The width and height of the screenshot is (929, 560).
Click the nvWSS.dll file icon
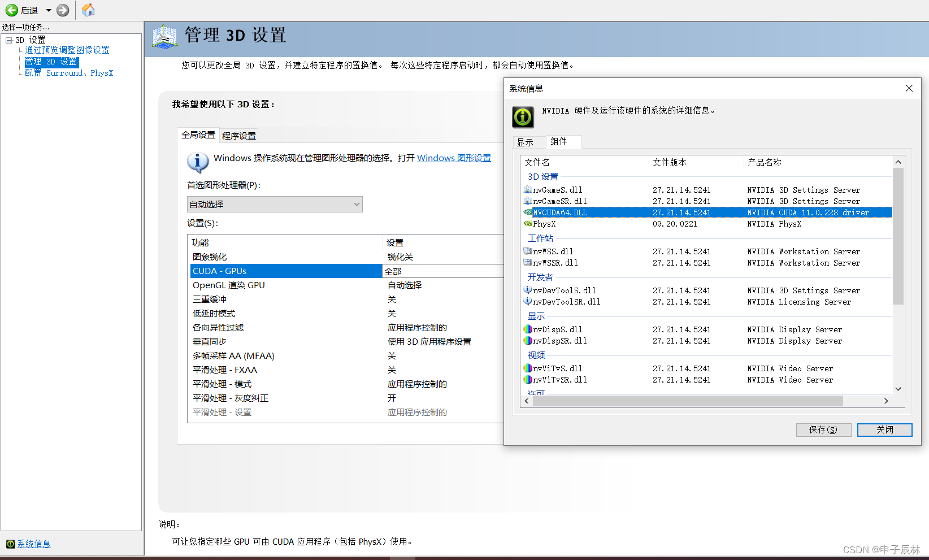click(x=528, y=251)
